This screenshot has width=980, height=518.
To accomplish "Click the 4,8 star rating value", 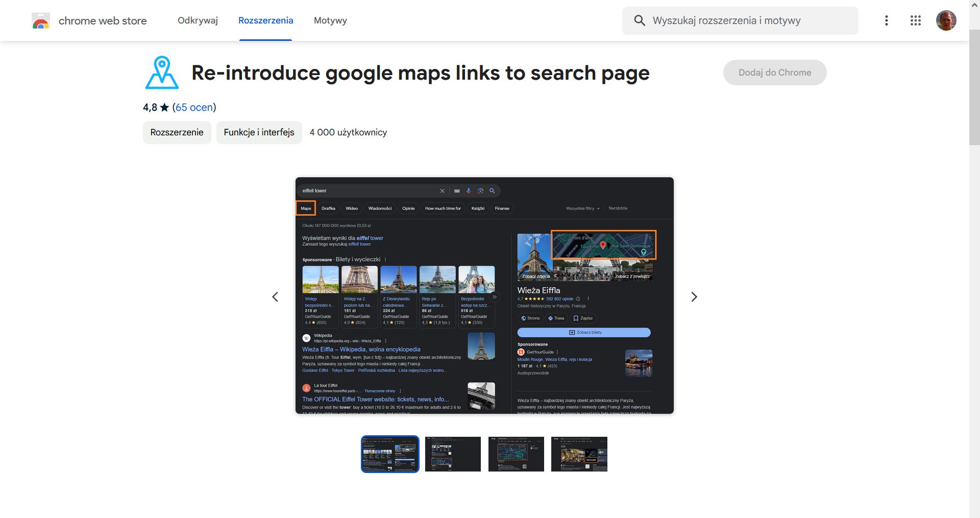I will (156, 107).
